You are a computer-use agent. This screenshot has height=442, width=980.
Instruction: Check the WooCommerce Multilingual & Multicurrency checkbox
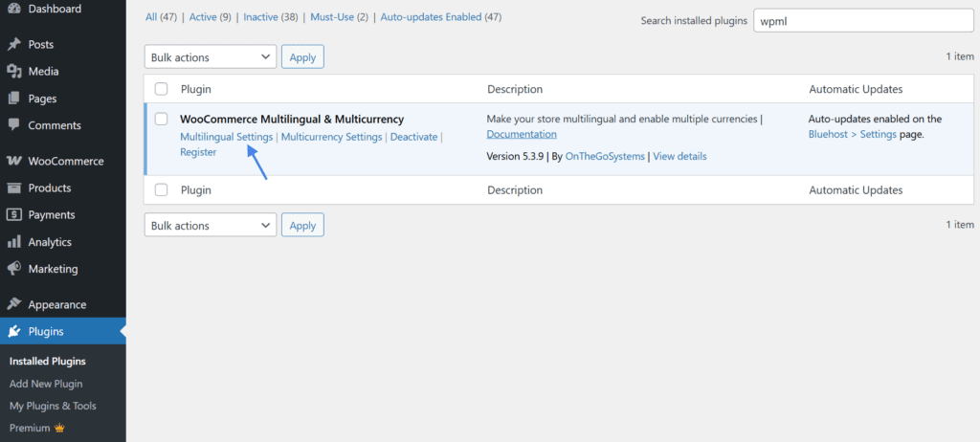(161, 119)
